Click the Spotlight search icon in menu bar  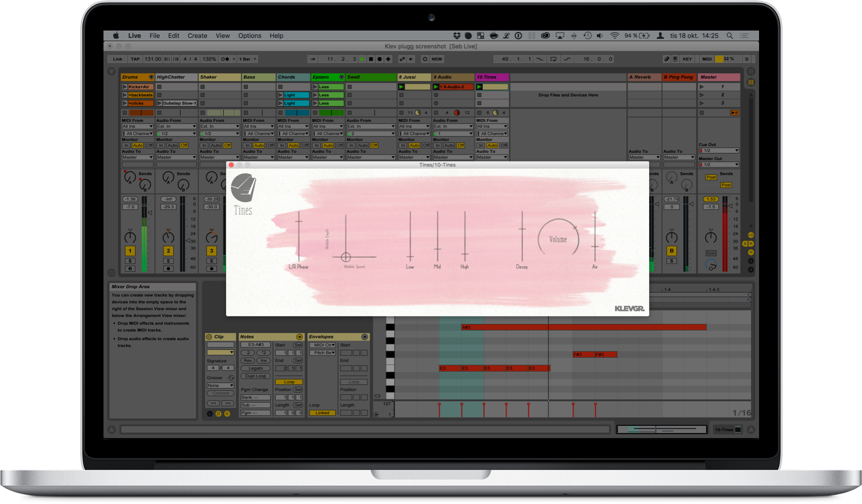pos(729,36)
